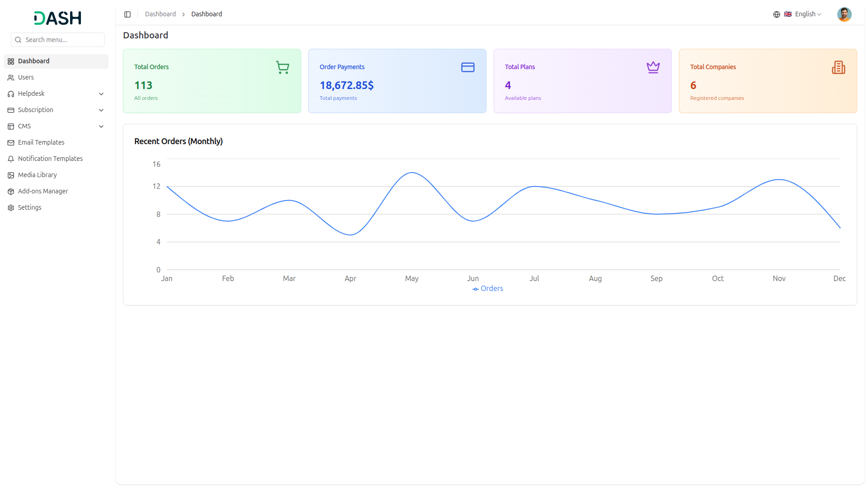Click the Settings gear icon
868x488 pixels.
(11, 208)
